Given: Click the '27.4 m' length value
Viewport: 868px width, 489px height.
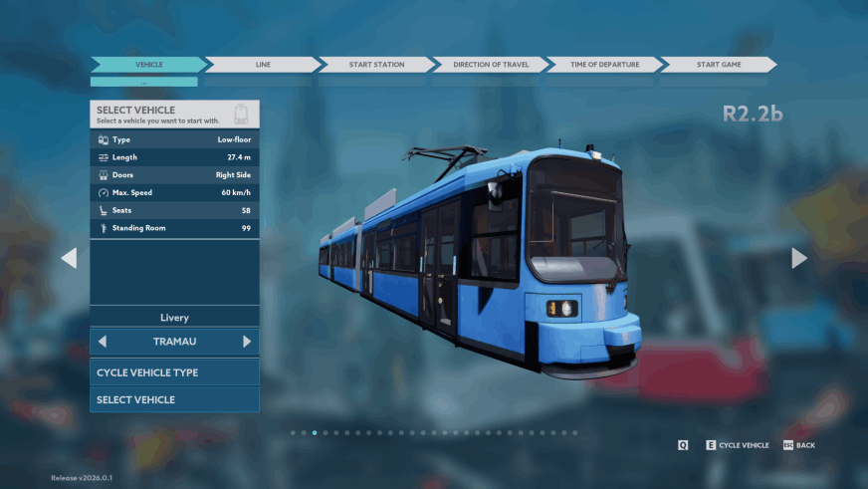Looking at the screenshot, I should click(239, 157).
